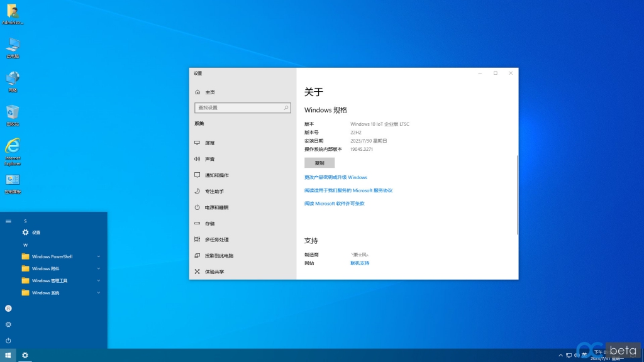The width and height of the screenshot is (644, 362).
Task: Launch Internet Explorer from desktop
Action: click(13, 152)
